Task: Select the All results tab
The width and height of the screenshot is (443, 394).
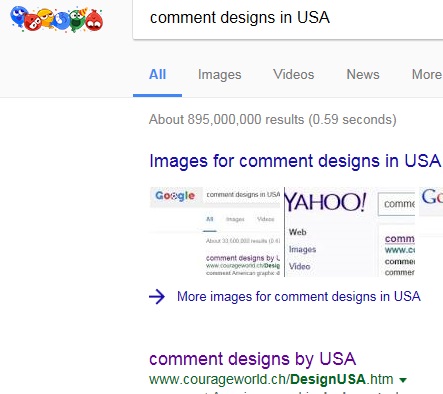Action: 157,74
